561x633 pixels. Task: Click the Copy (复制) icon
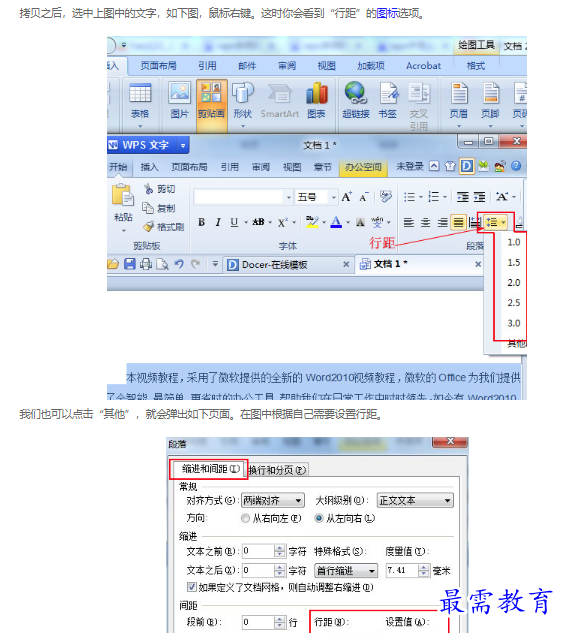(x=148, y=208)
